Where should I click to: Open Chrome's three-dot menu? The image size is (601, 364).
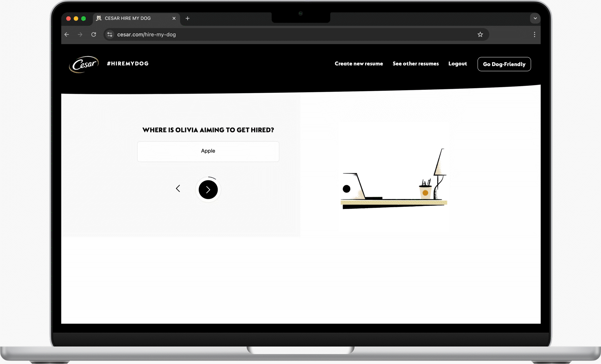pos(534,34)
